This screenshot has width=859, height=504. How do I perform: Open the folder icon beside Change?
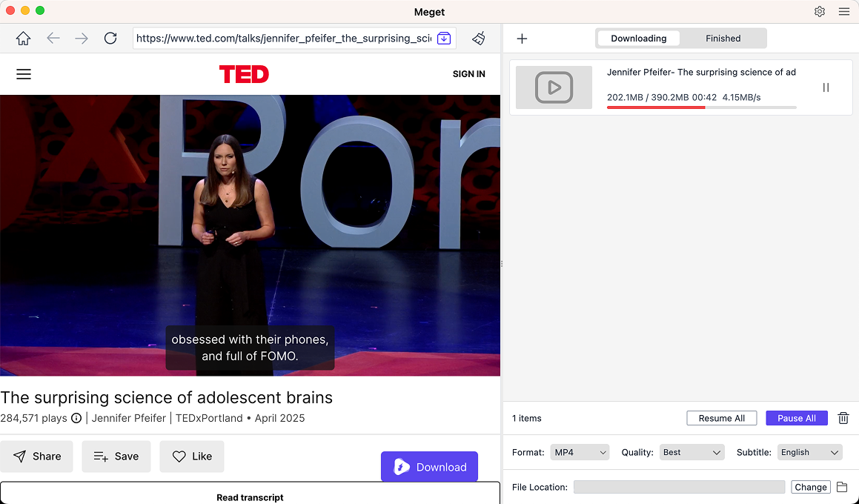pyautogui.click(x=842, y=487)
